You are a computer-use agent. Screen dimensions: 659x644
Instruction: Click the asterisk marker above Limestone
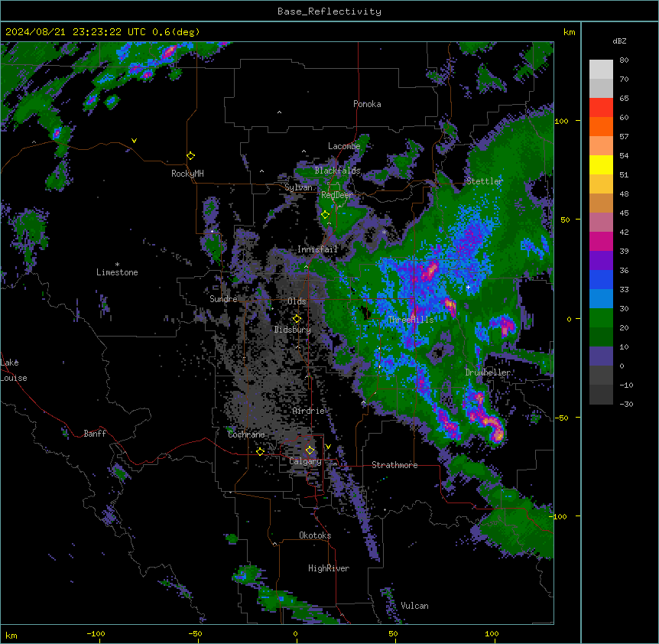pyautogui.click(x=117, y=265)
